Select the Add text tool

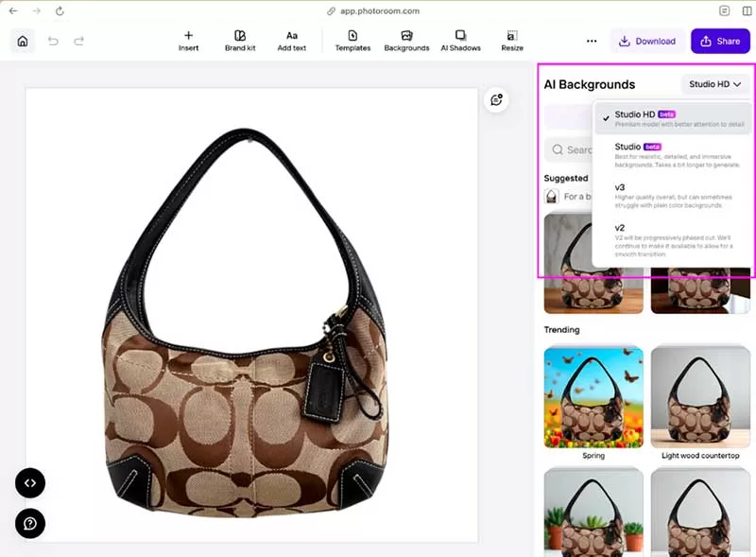(291, 41)
